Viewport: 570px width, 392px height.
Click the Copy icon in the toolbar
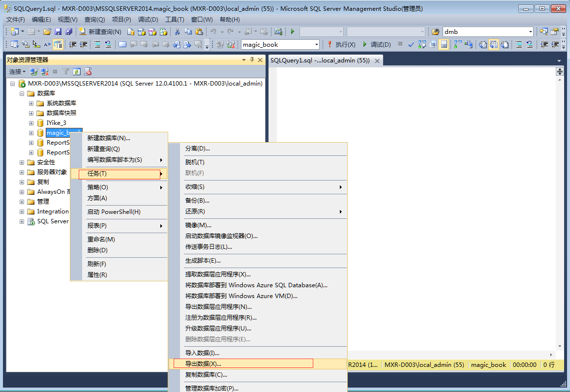click(x=188, y=31)
